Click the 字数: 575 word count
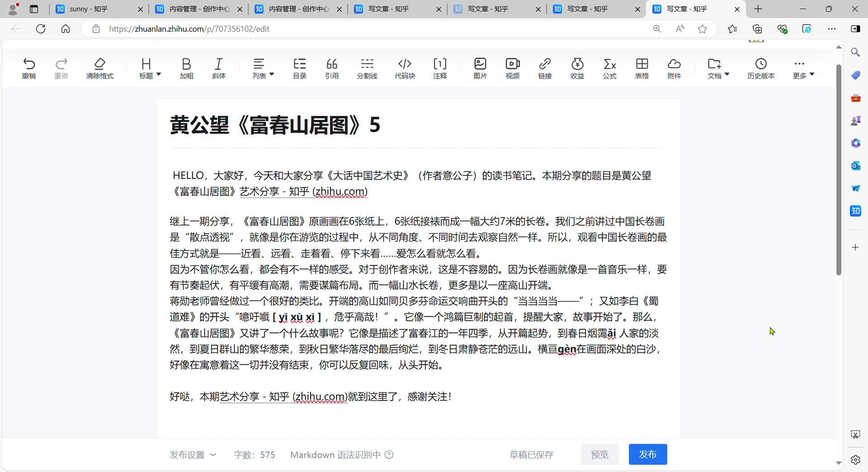The height and width of the screenshot is (472, 868). click(x=254, y=455)
